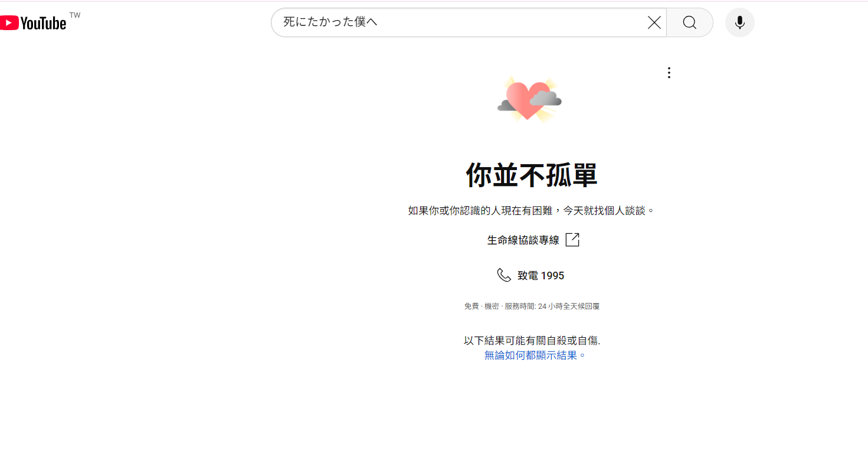Open the YouTube home logo
The height and width of the screenshot is (476, 868).
click(x=33, y=23)
